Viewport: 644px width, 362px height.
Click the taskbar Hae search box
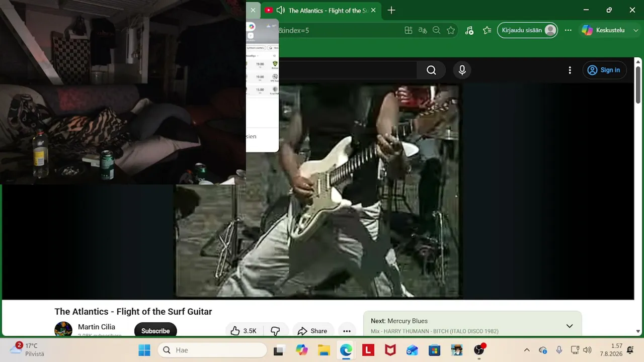[x=212, y=350]
